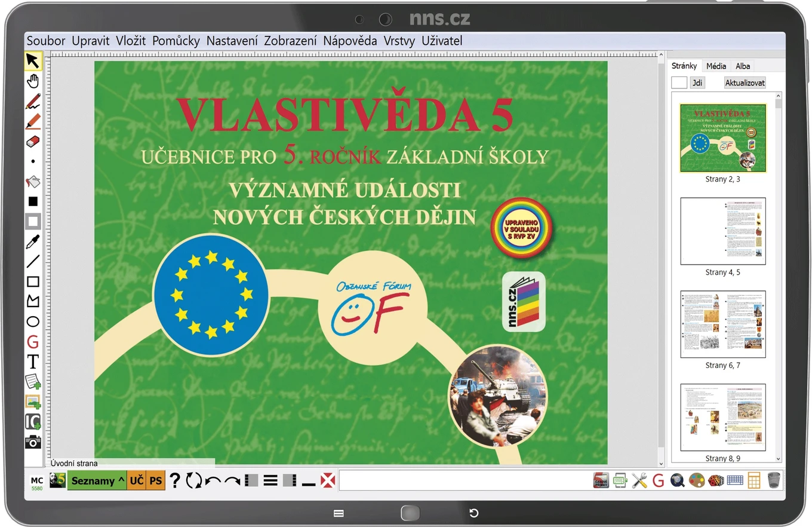Toggle the left page view icon
Viewport: 812px width, 527px height.
click(251, 480)
